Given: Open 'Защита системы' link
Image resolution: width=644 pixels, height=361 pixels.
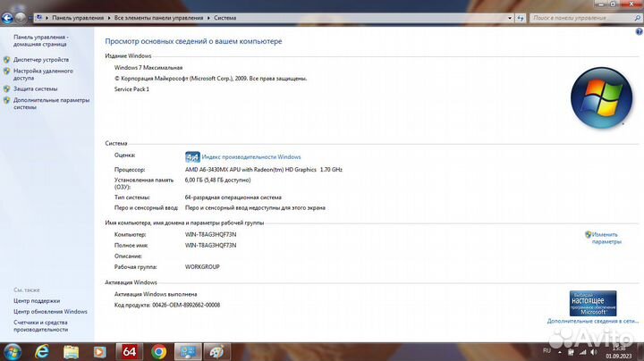Looking at the screenshot, I should point(35,88).
